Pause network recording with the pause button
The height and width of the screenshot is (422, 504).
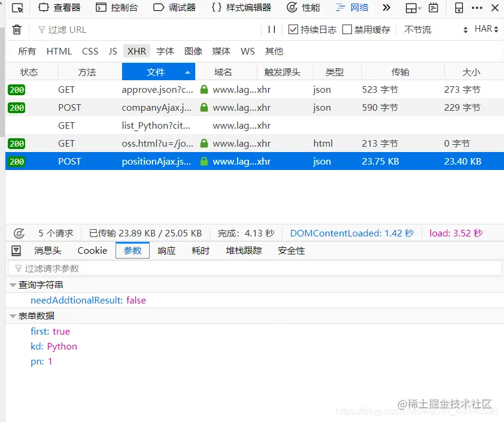pos(272,29)
